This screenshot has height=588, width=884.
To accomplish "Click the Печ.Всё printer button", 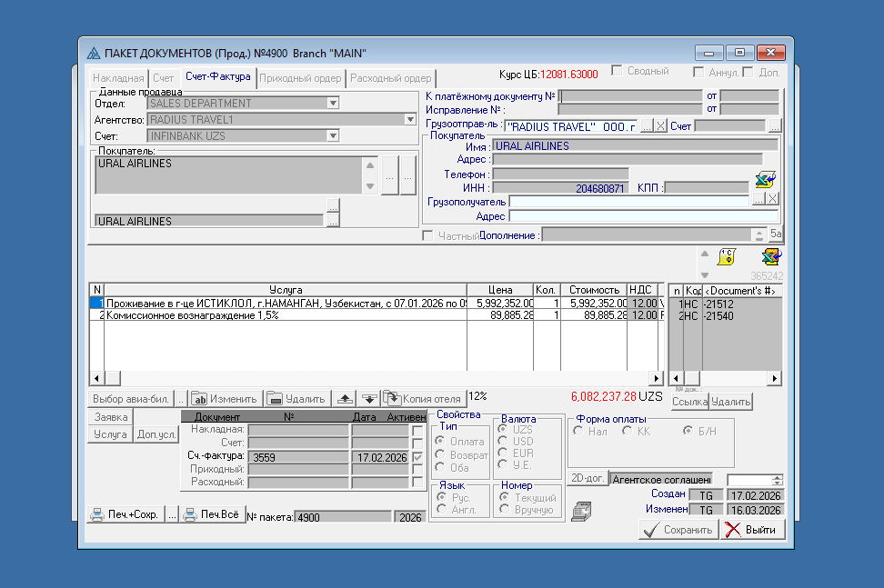I will click(x=213, y=514).
